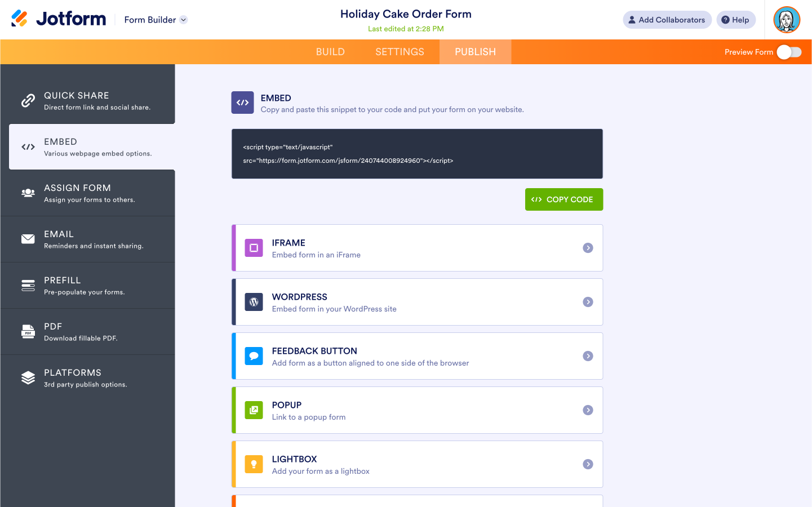Click the purple iFrame icon

point(254,248)
